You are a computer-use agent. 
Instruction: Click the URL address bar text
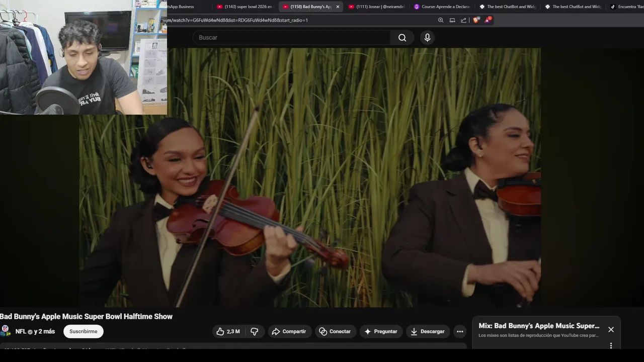click(x=237, y=20)
